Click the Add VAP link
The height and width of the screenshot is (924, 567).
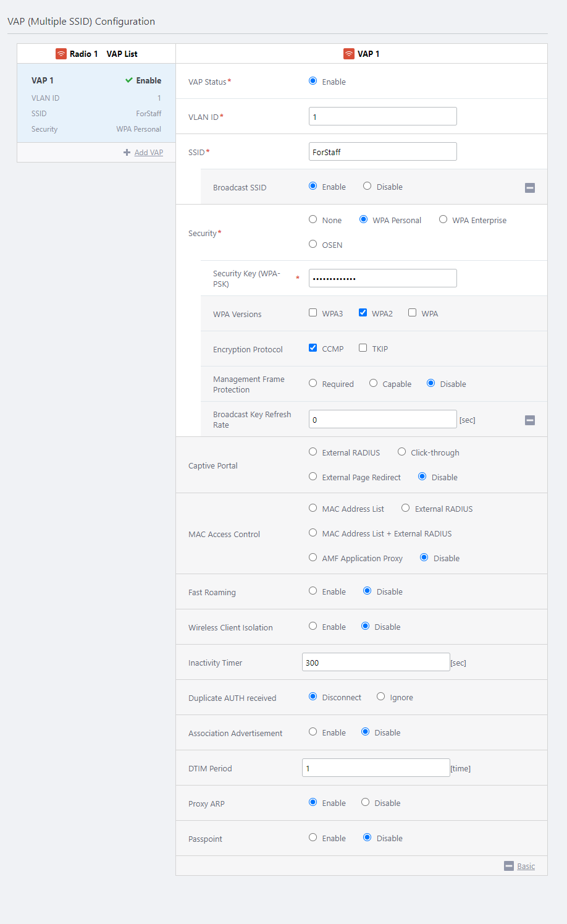click(x=149, y=153)
